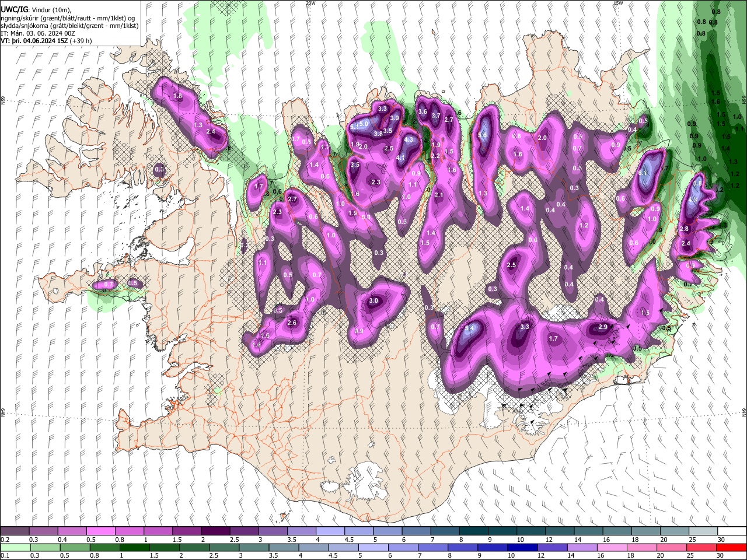
Task: Click the '20W' longitude label
Action: click(x=310, y=3)
